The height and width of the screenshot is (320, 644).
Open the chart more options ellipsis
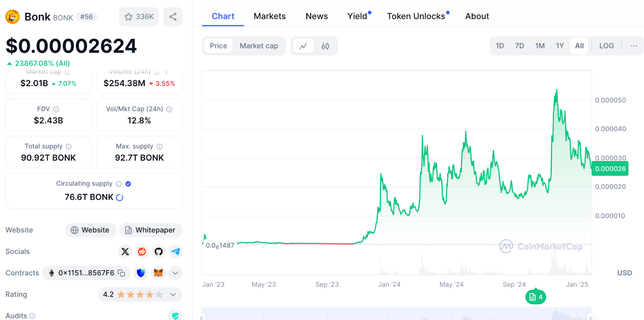[634, 46]
